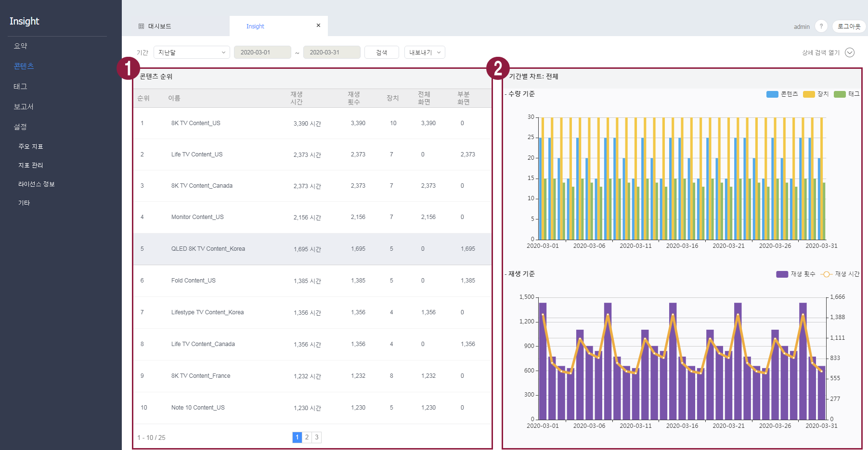Click the help question mark icon
The width and height of the screenshot is (868, 450).
coord(821,26)
